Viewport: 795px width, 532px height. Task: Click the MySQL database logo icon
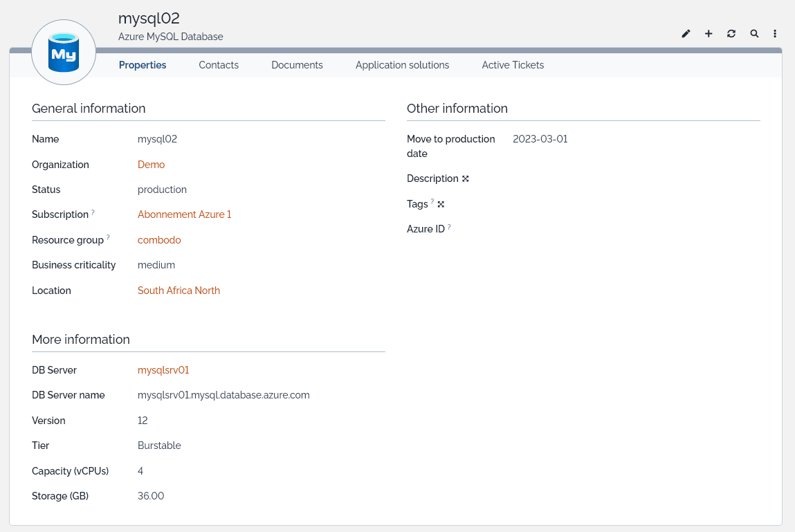pyautogui.click(x=64, y=53)
